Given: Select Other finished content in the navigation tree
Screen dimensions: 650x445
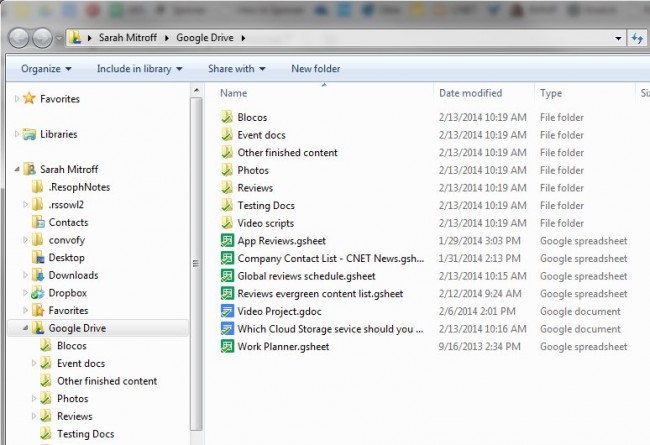Looking at the screenshot, I should click(x=107, y=381).
